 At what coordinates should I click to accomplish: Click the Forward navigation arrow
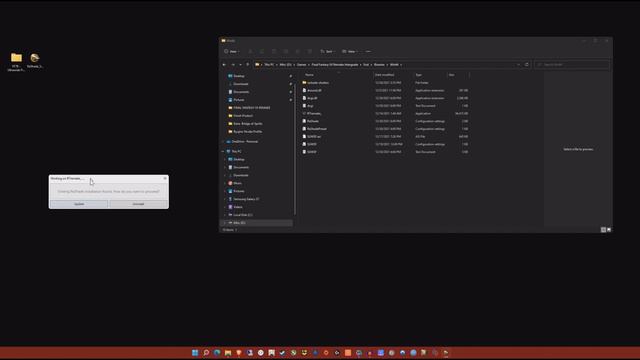point(233,64)
